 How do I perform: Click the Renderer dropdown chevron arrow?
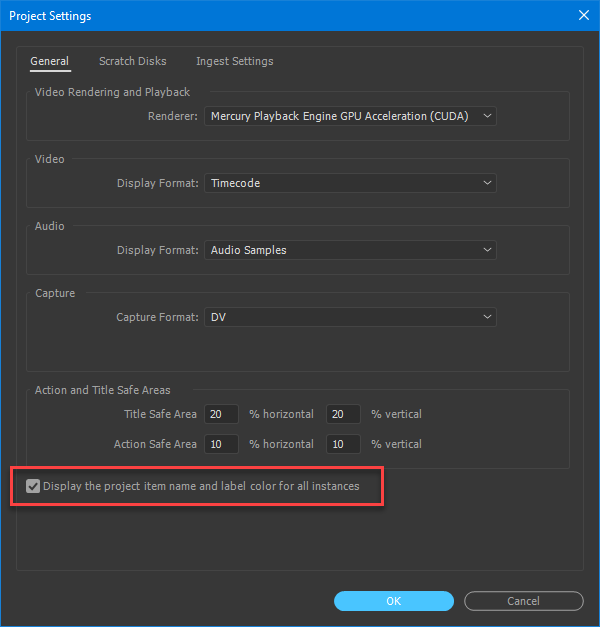(x=487, y=116)
